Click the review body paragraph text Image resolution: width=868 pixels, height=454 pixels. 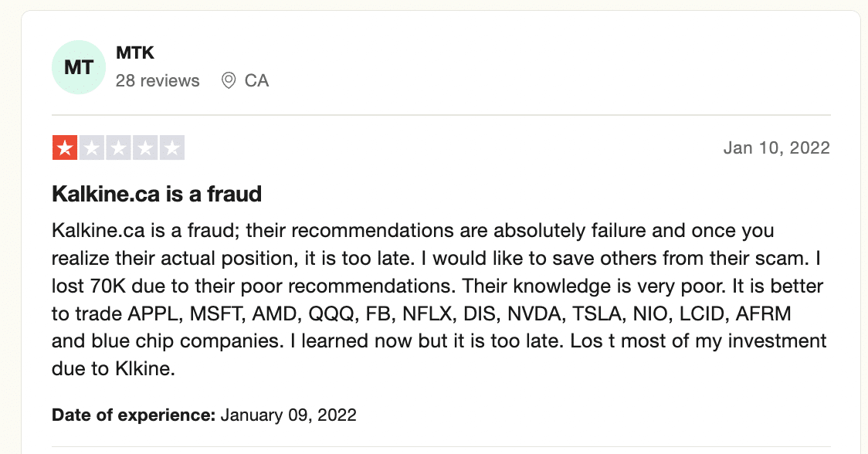point(439,300)
